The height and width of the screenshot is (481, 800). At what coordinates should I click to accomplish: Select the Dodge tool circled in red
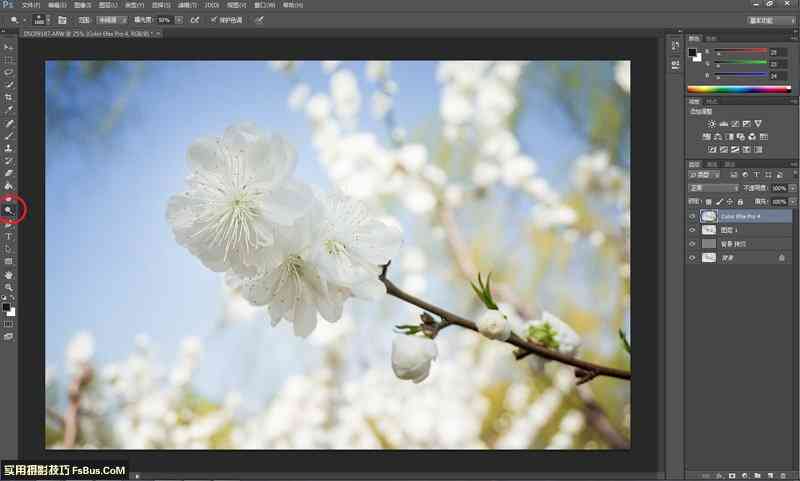click(x=9, y=211)
